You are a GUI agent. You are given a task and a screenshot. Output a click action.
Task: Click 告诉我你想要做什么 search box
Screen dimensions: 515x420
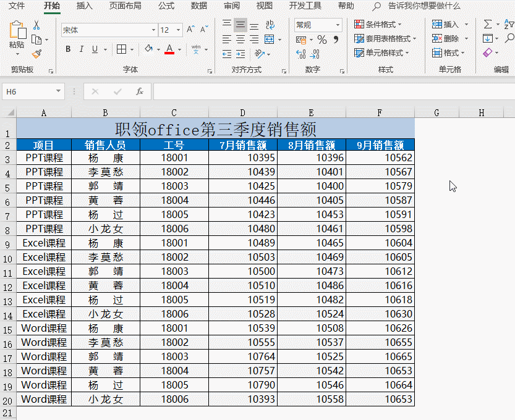point(424,6)
